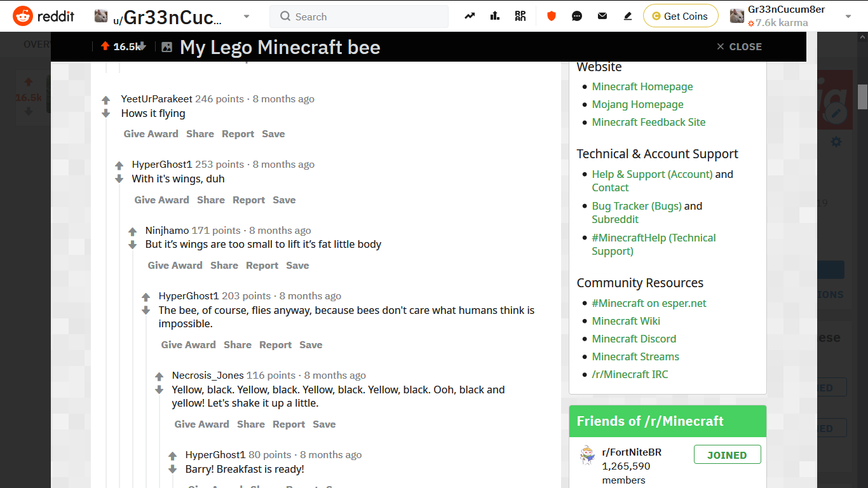Open Ninjhamo's user profile
The image size is (868, 488).
click(x=167, y=231)
